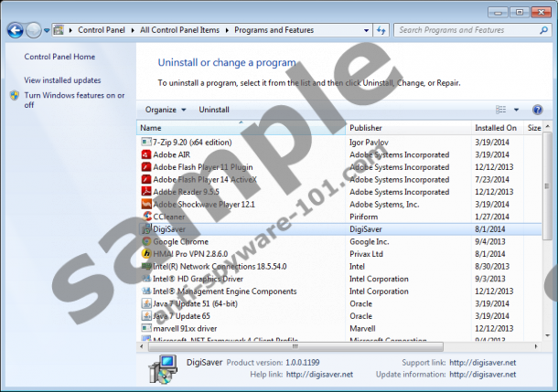Screen dimensions: 558x392
Task: Open View installed updates link
Action: click(62, 80)
